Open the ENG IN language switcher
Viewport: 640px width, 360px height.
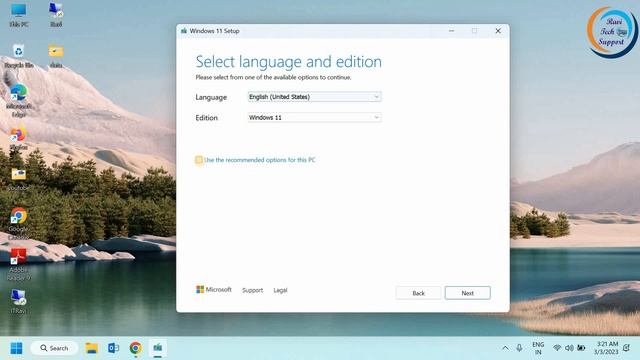pos(538,348)
